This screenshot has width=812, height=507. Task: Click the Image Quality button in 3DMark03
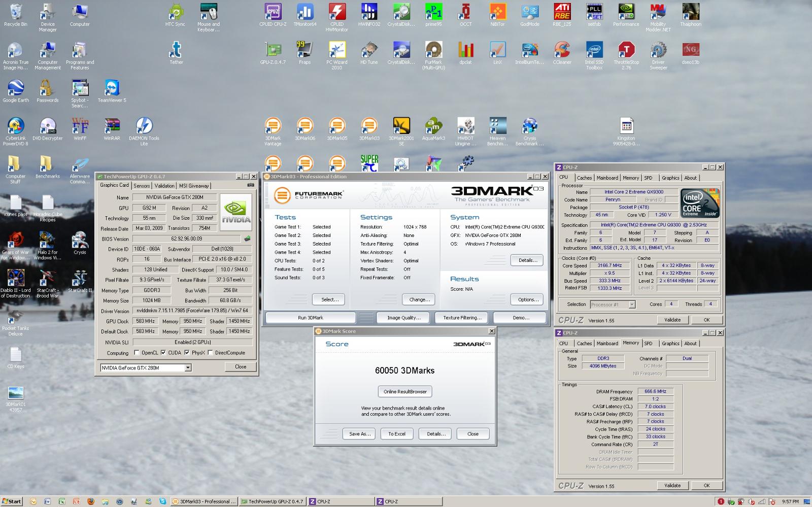(404, 318)
